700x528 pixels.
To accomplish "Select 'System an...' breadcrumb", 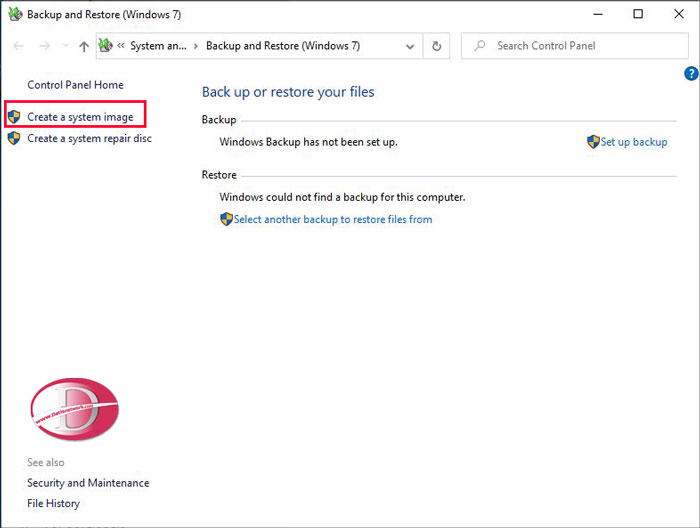I will click(x=158, y=46).
